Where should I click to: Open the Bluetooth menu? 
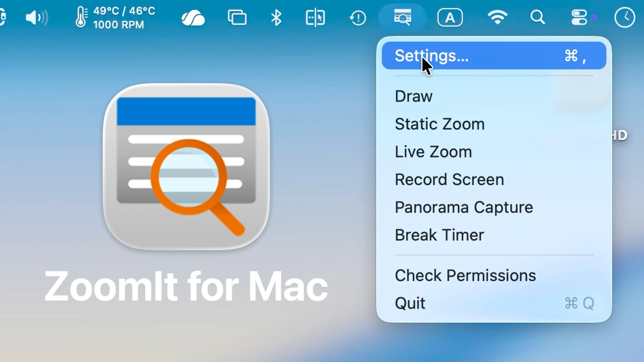point(276,18)
